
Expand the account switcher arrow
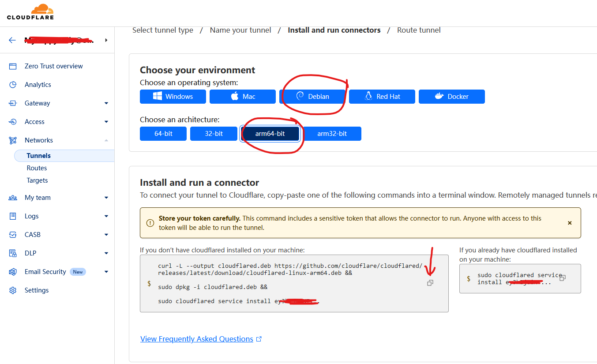pos(106,40)
